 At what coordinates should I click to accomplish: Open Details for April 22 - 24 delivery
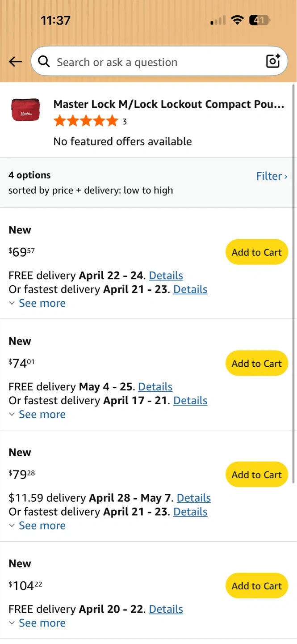point(166,275)
